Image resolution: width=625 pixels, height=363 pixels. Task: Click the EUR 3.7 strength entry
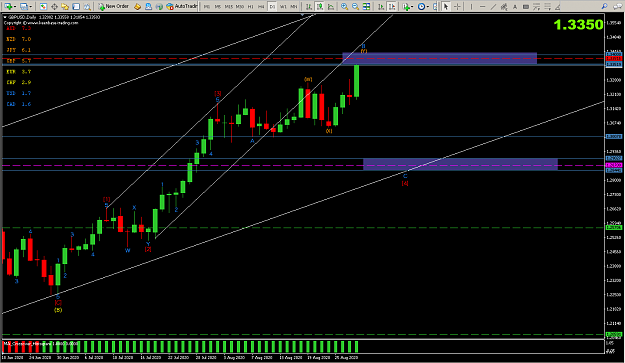(18, 72)
